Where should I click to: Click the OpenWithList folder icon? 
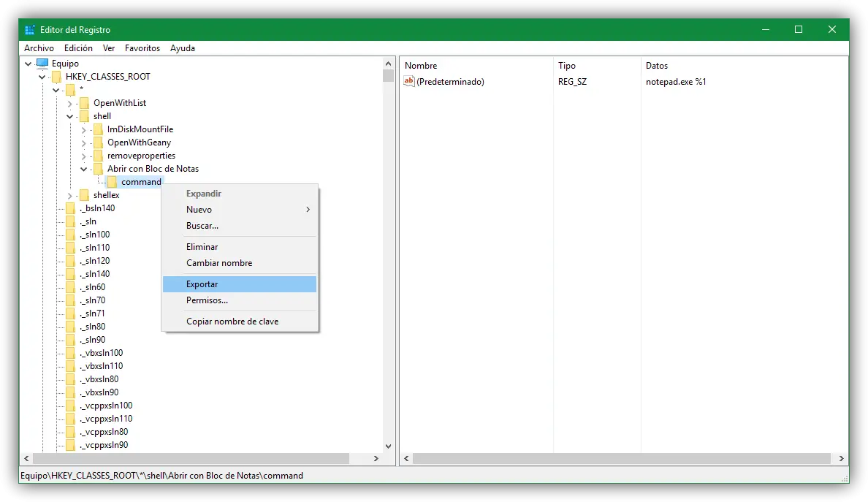click(x=84, y=103)
